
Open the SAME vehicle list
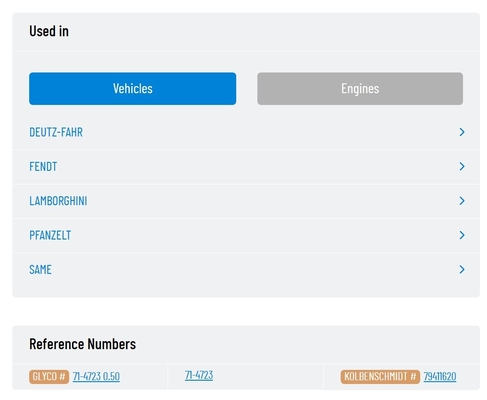click(40, 270)
